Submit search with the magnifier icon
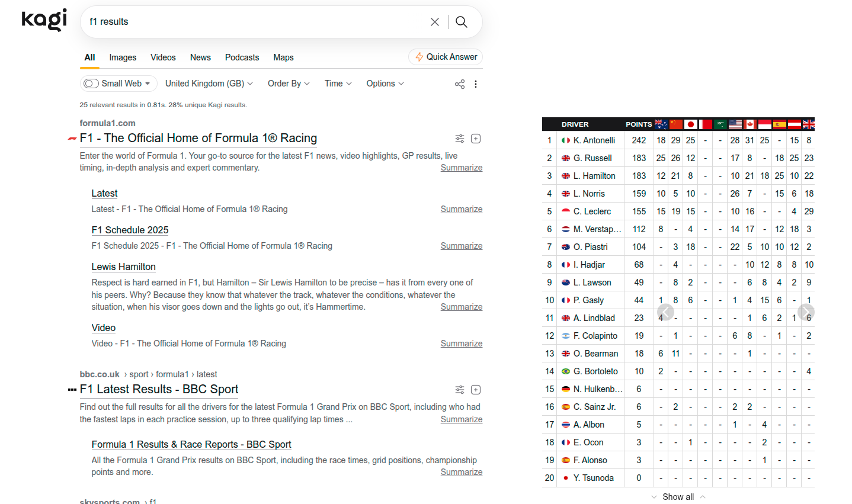852x504 pixels. click(x=462, y=22)
